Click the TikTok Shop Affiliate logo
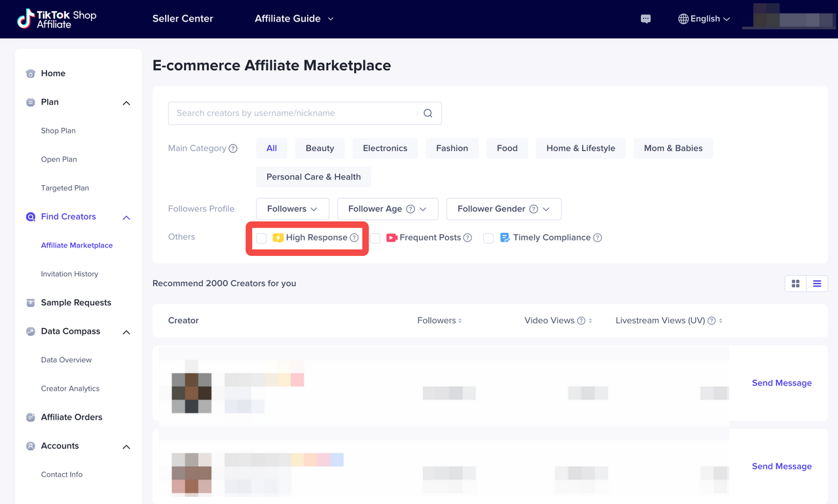838x504 pixels. 57,19
